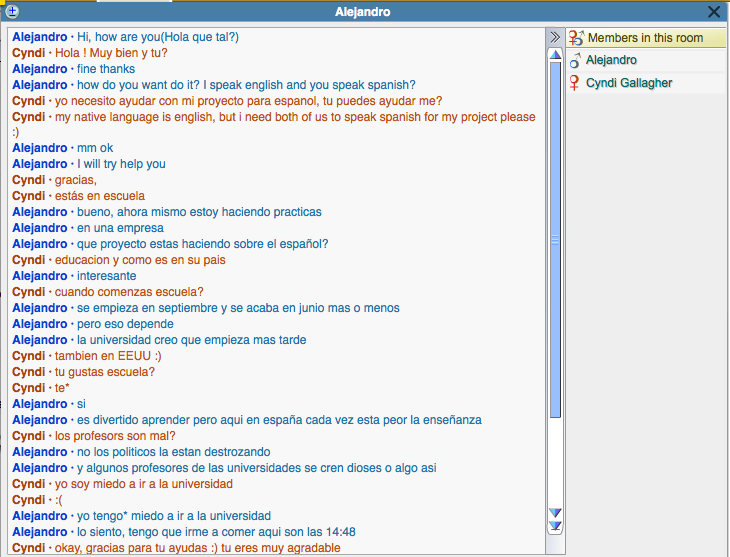Click Cyndi's name on 'okay, gracias' message
730x557 pixels.
(x=28, y=548)
